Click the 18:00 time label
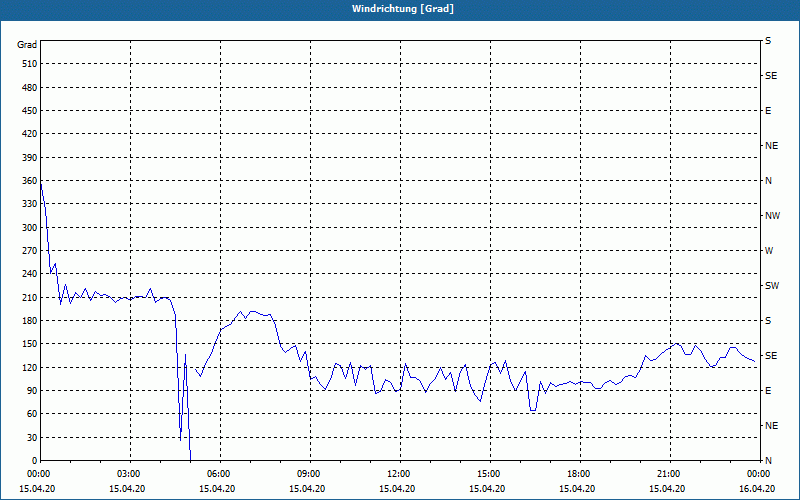This screenshot has width=800, height=500. point(580,473)
